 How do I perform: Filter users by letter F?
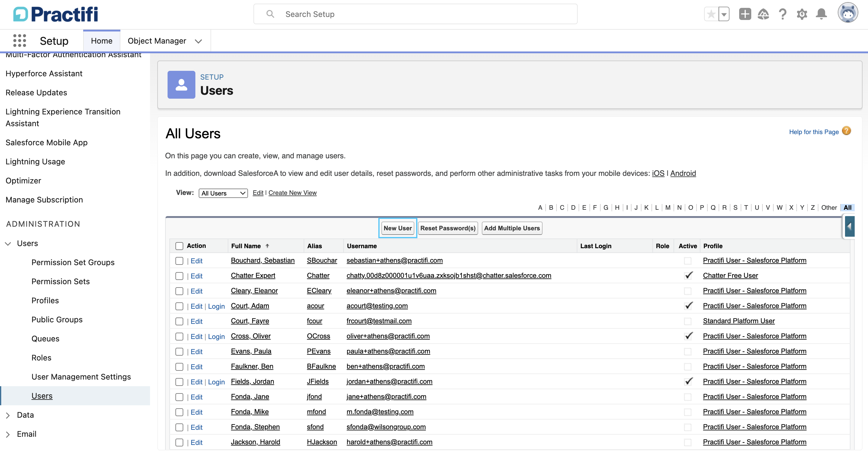click(595, 207)
